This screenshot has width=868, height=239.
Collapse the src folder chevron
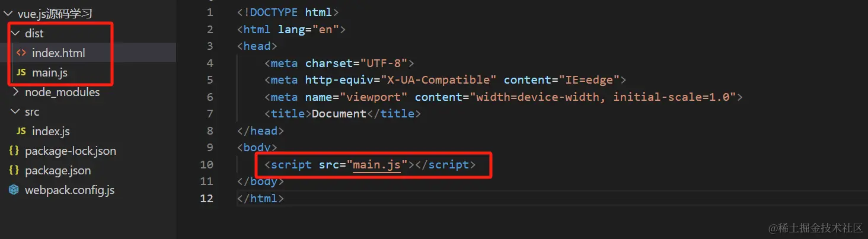pos(15,111)
